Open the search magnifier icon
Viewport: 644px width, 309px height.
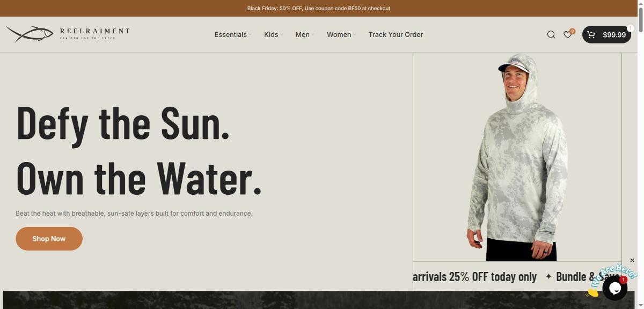coord(551,34)
